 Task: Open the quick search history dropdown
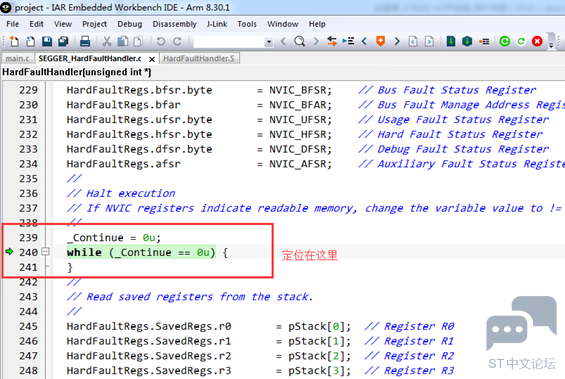click(269, 42)
